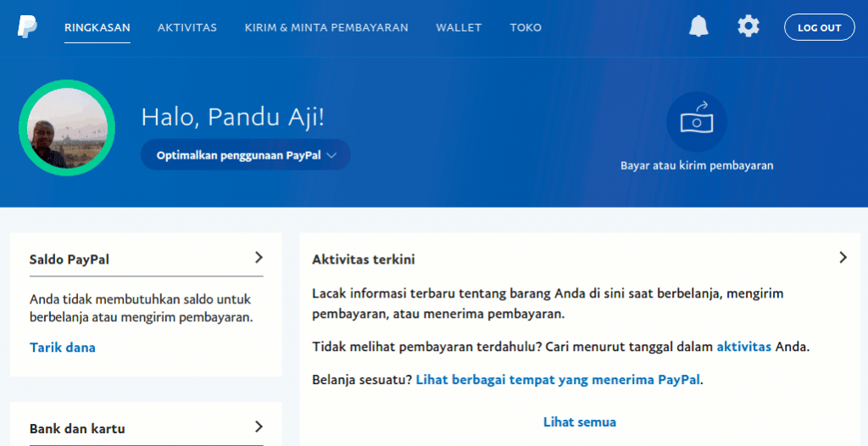
Task: Open the Toko tab
Action: (x=526, y=28)
